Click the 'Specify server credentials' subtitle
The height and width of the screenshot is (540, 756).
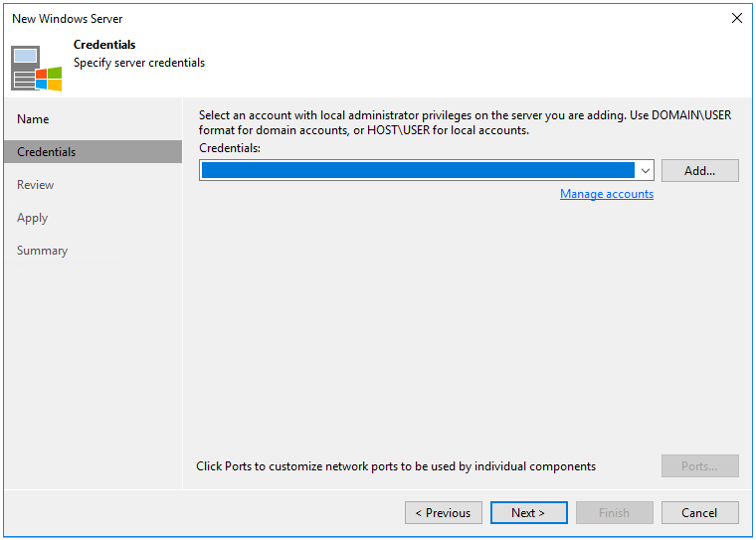coord(139,63)
